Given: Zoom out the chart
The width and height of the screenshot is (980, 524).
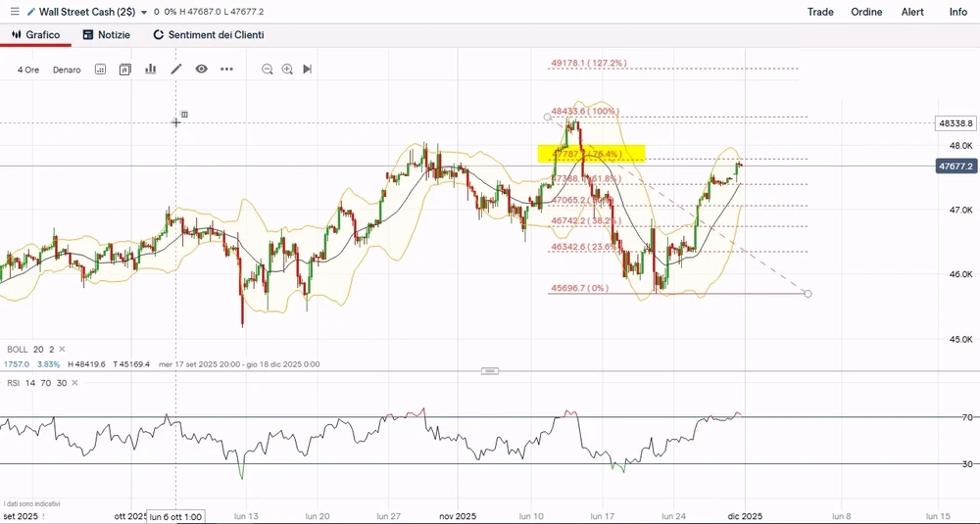Looking at the screenshot, I should [x=267, y=70].
